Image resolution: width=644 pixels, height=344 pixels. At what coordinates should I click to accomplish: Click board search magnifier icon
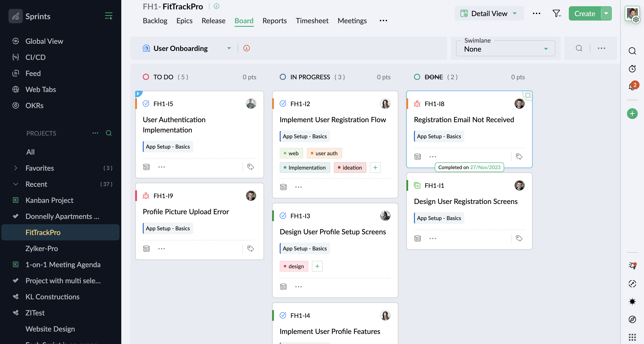pos(579,48)
